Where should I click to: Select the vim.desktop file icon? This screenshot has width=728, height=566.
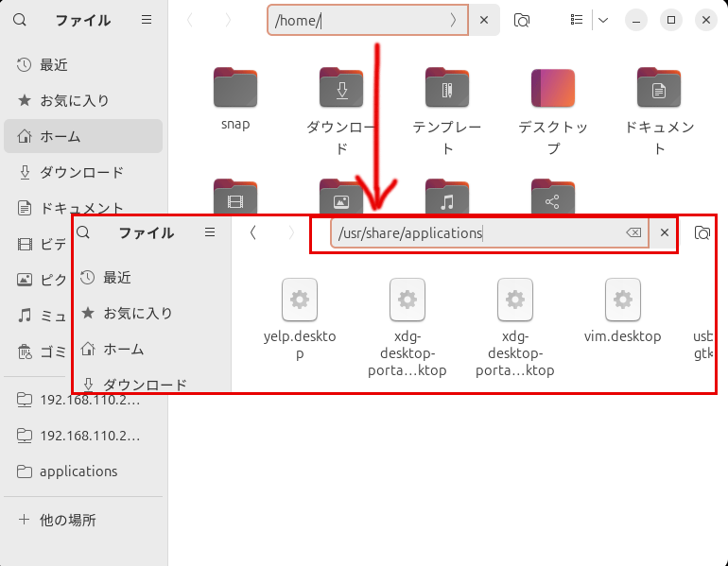tap(622, 300)
